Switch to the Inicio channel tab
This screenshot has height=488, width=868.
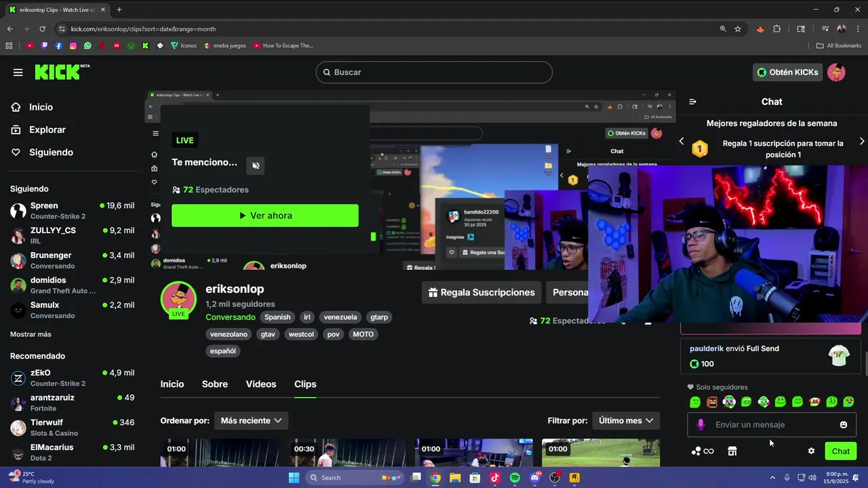(x=172, y=384)
